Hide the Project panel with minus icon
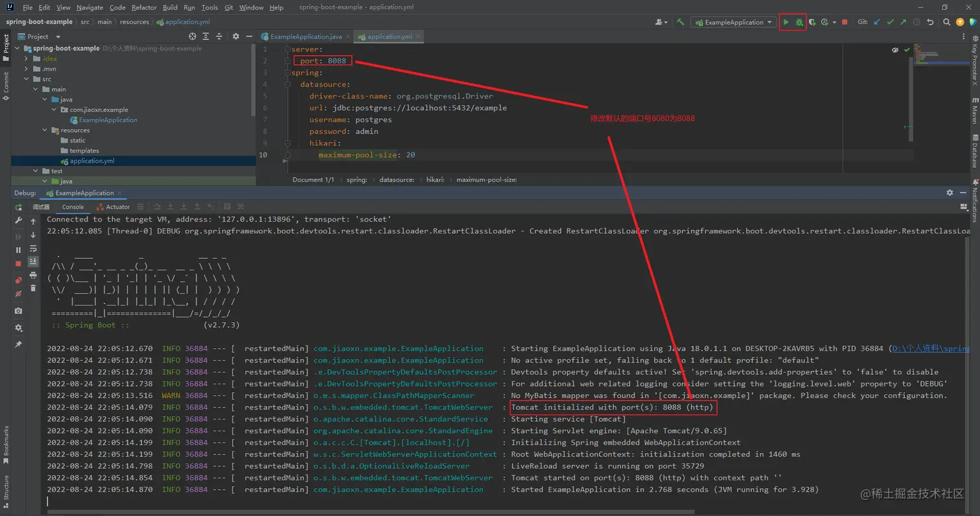The image size is (980, 516). click(249, 36)
